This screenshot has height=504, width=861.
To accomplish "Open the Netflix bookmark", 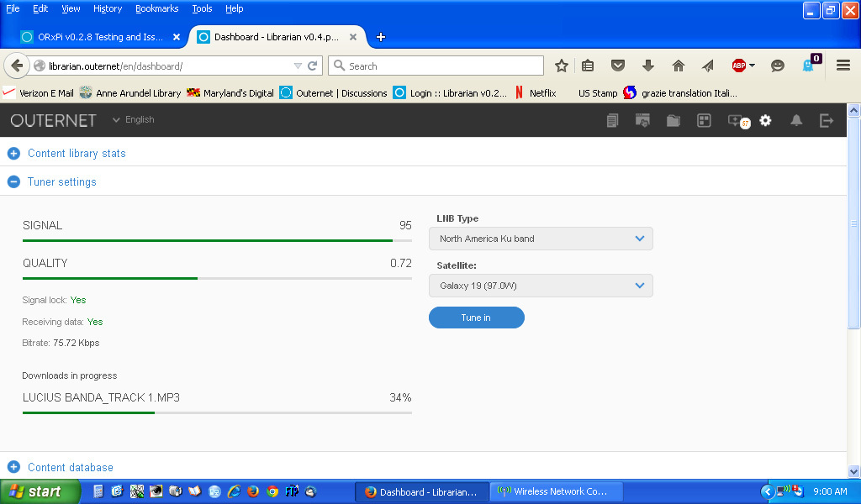I will click(536, 93).
